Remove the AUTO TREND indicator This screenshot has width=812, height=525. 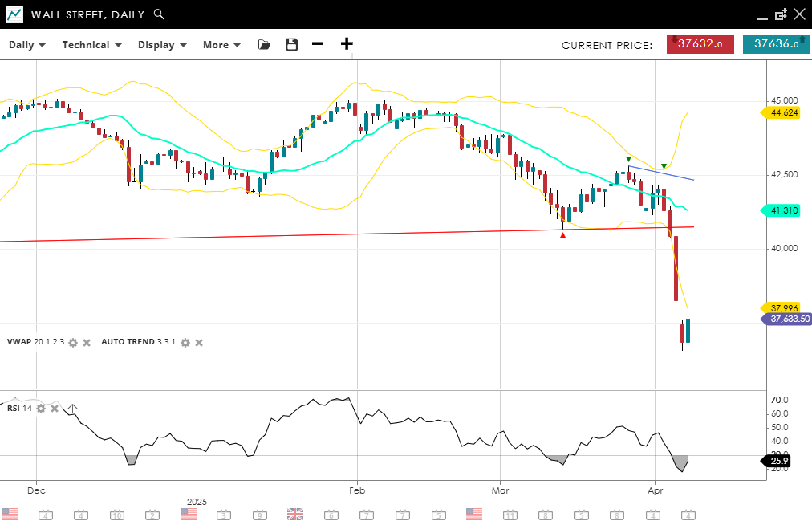click(199, 343)
